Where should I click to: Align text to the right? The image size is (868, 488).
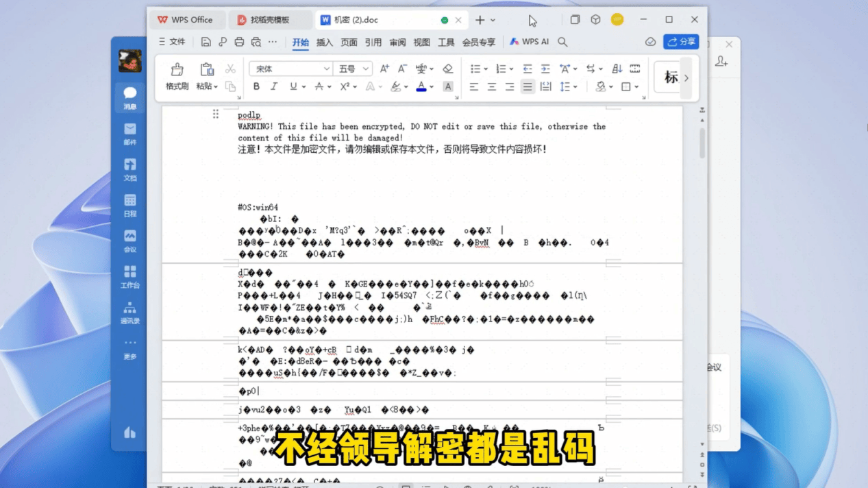(510, 86)
